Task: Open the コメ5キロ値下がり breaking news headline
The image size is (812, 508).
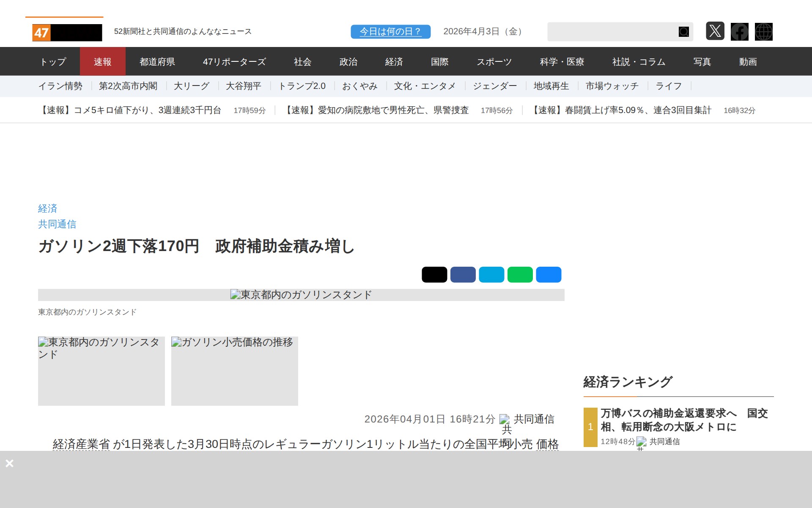Action: click(x=130, y=110)
